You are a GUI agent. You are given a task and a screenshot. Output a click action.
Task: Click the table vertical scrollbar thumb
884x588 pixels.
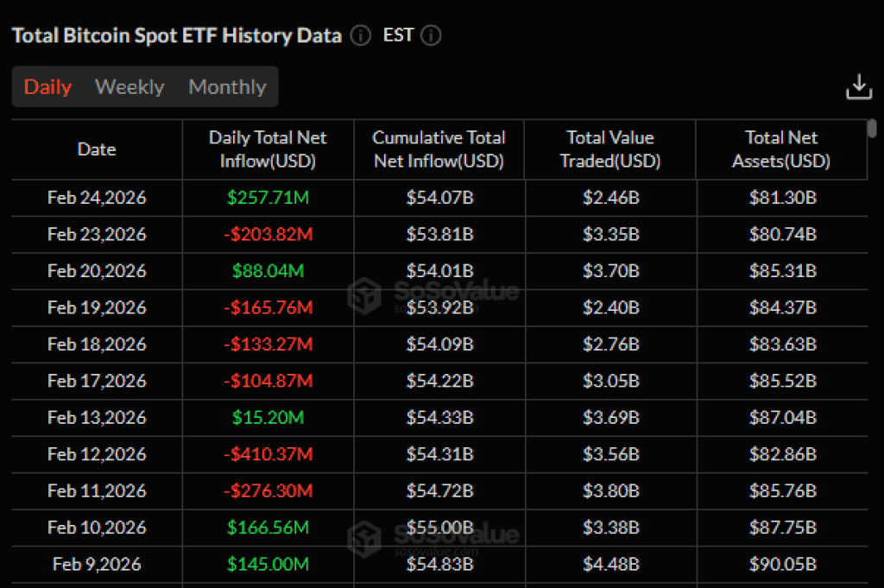872,128
